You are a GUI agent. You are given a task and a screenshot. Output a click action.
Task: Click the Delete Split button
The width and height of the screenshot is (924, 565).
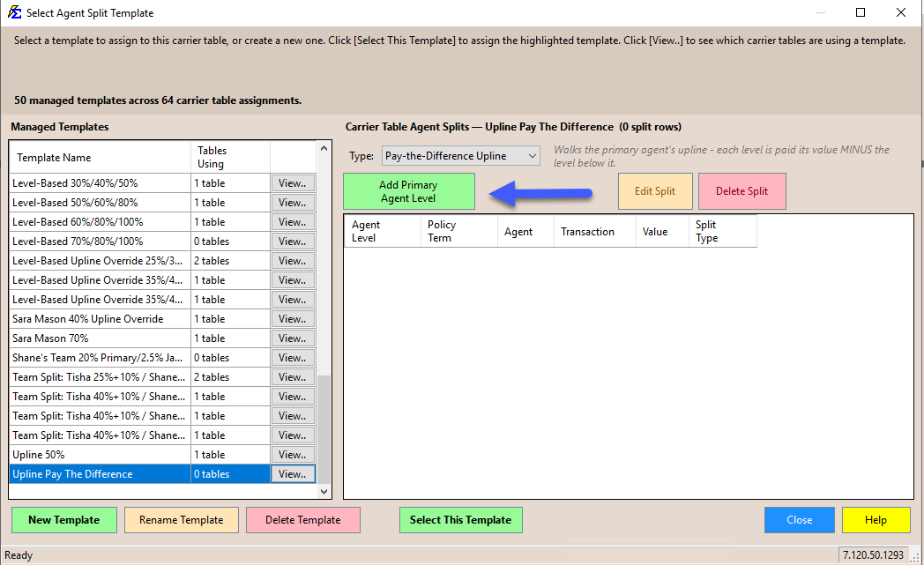click(x=741, y=191)
